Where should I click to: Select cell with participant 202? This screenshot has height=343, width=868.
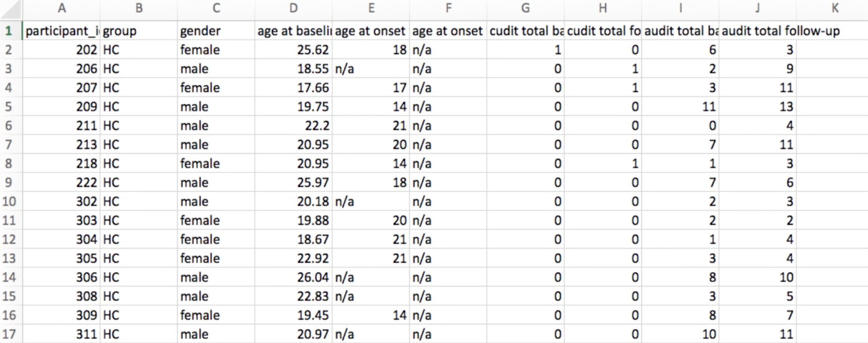point(61,50)
